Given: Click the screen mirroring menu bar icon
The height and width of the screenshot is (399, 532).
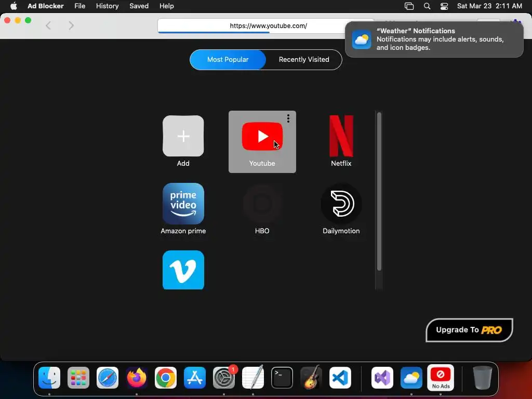Looking at the screenshot, I should pos(409,6).
